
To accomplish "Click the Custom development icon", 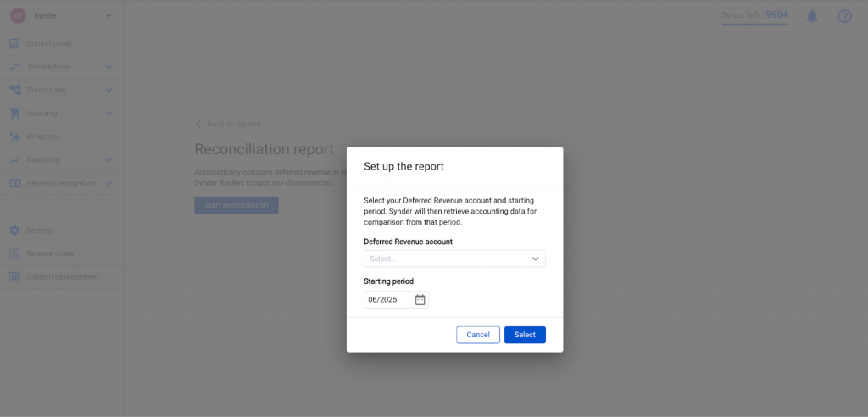I will tap(15, 276).
